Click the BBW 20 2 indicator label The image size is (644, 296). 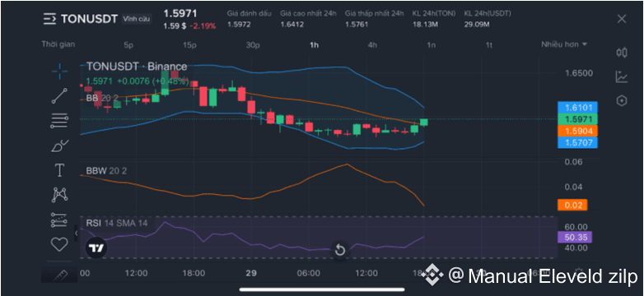[x=106, y=171]
